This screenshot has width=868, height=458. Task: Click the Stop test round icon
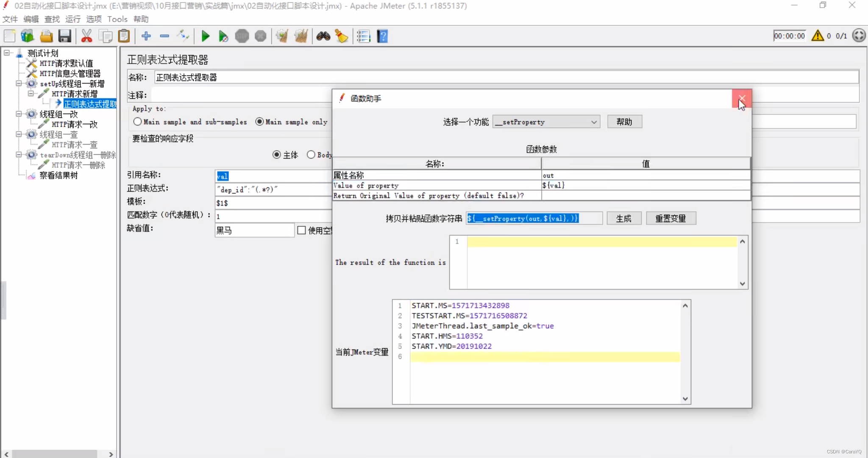pyautogui.click(x=242, y=36)
